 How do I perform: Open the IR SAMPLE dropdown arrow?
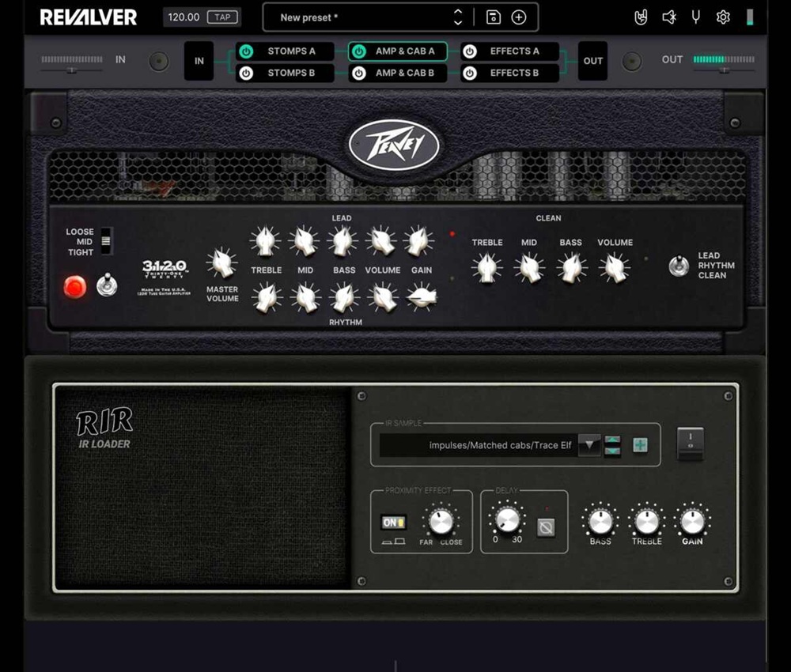(x=590, y=445)
